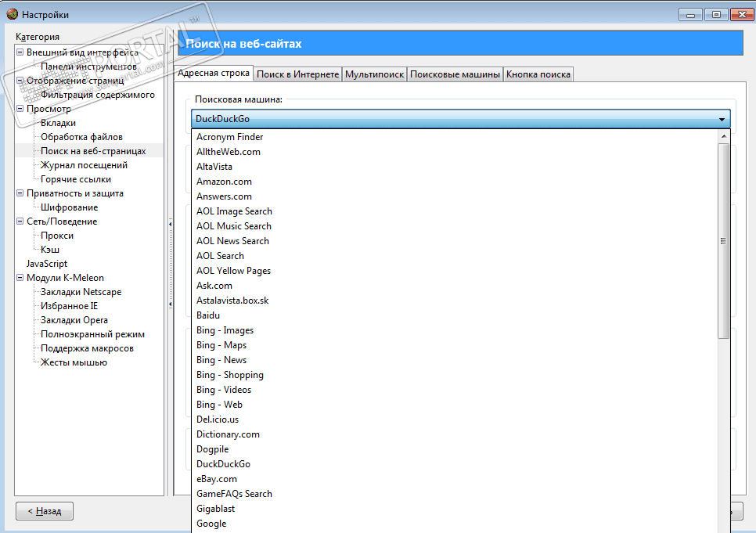Viewport: 756px width, 533px height.
Task: Open the Поисковые машины tab
Action: 455,74
